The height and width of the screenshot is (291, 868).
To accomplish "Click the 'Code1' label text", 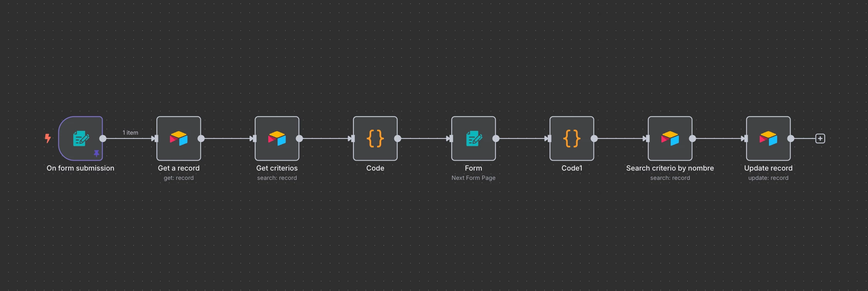I will coord(572,168).
